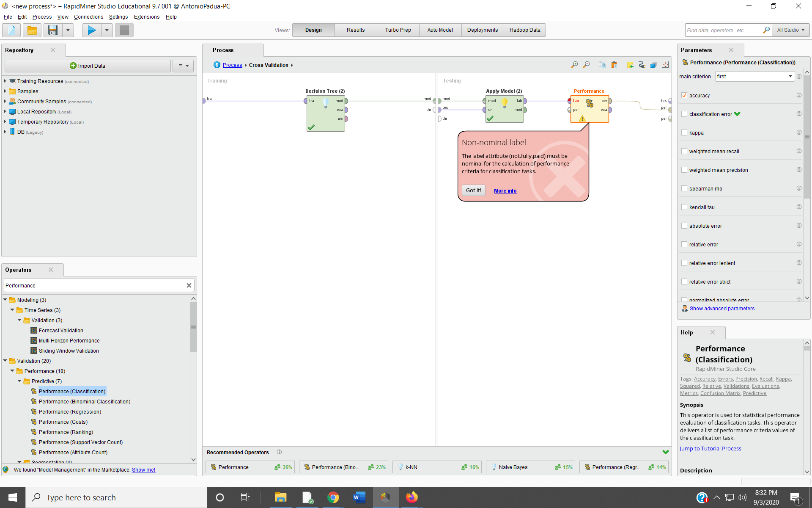The image size is (812, 508).
Task: Click the zoom in magnifier in Process panel
Action: coord(574,65)
